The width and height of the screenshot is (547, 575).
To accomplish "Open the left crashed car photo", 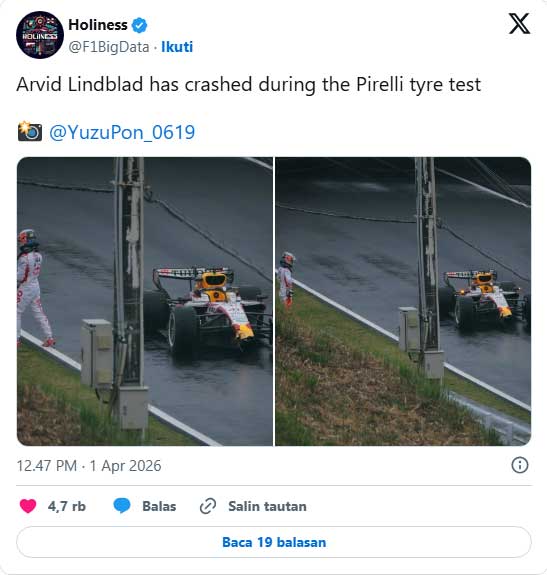I will (145, 301).
